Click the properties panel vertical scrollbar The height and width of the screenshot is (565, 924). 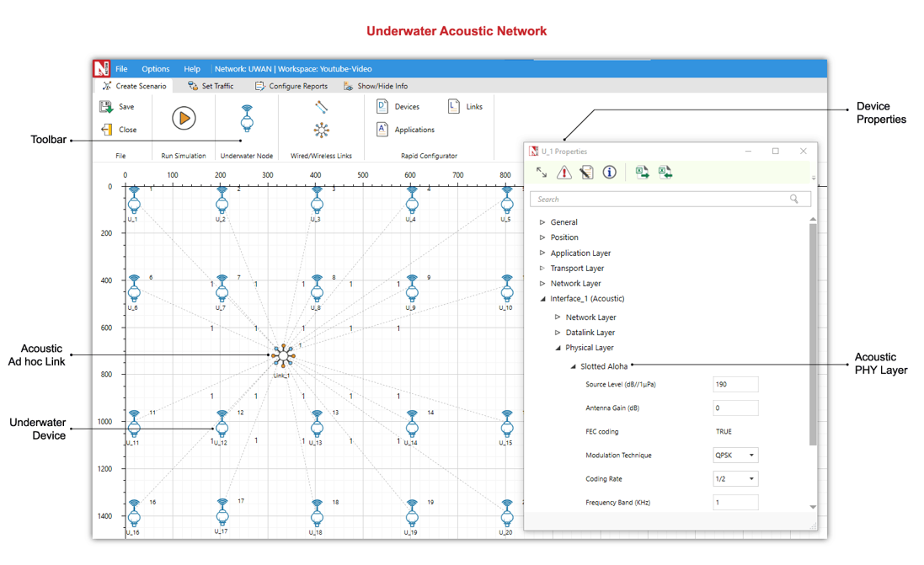[x=813, y=337]
